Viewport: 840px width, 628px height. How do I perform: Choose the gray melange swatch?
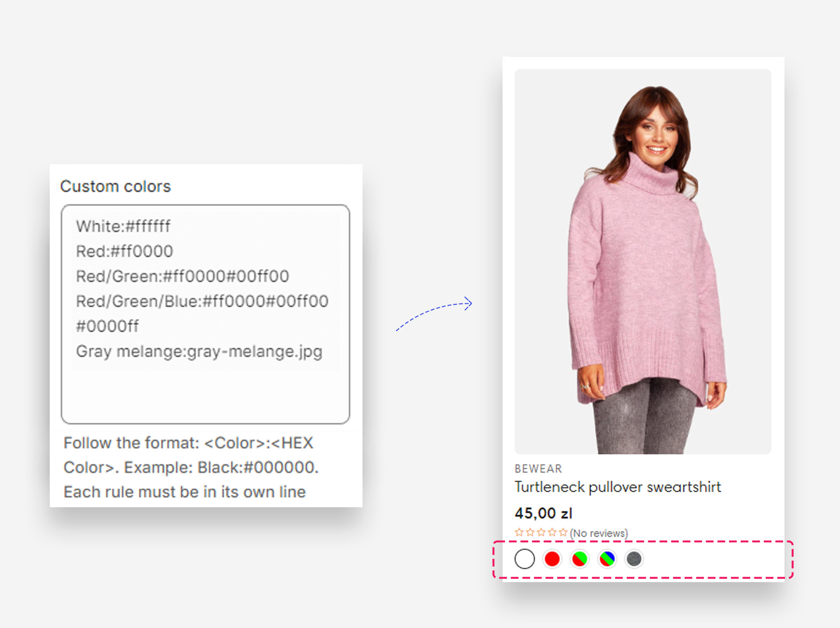(634, 559)
